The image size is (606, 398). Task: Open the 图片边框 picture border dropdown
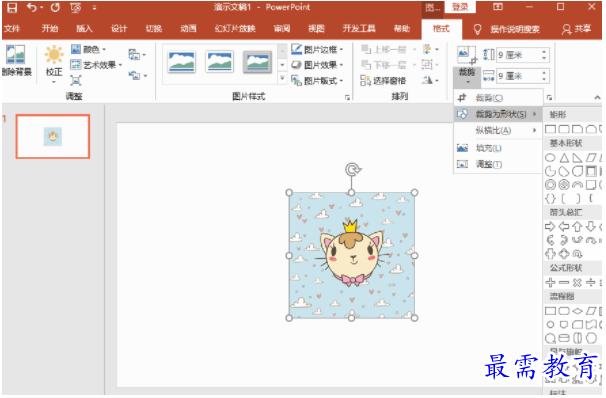[x=317, y=49]
